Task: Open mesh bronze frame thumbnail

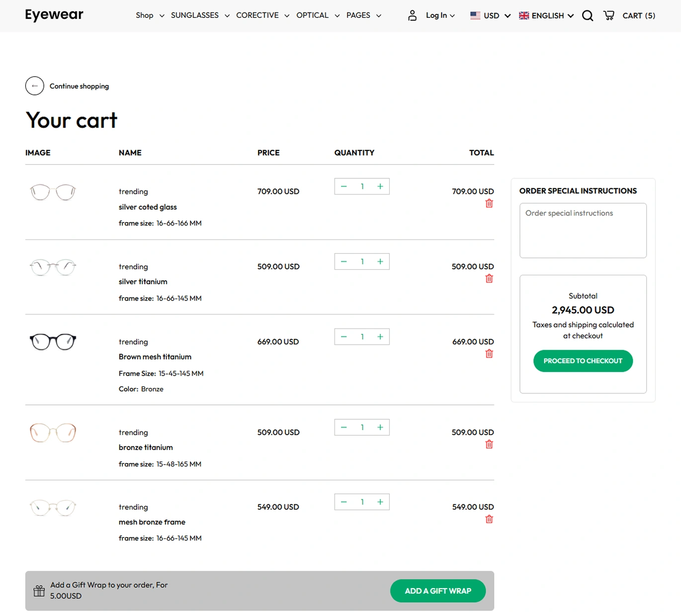Action: 53,508
